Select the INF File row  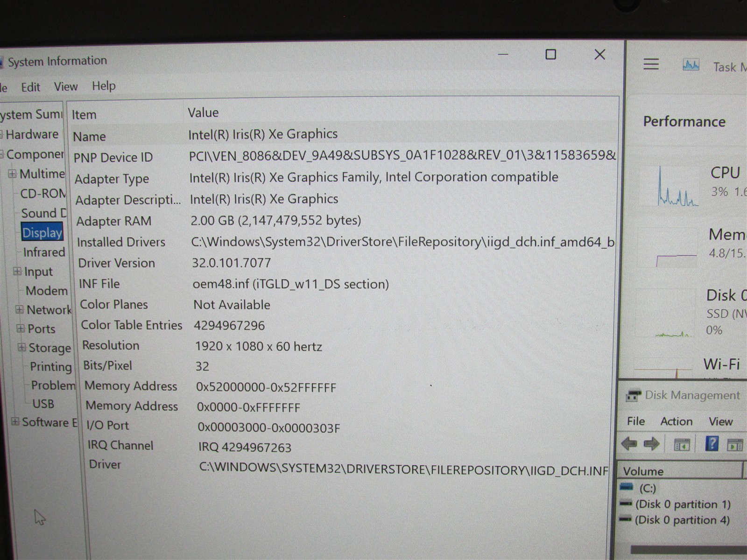pyautogui.click(x=347, y=284)
